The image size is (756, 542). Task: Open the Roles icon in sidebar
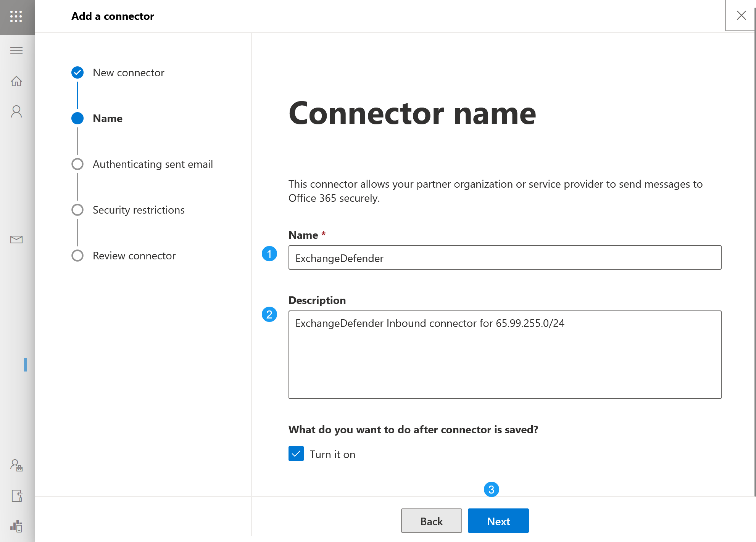(x=16, y=466)
